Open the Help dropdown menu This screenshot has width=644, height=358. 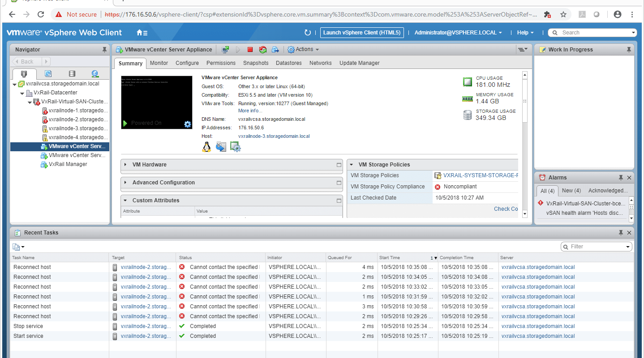tap(525, 33)
